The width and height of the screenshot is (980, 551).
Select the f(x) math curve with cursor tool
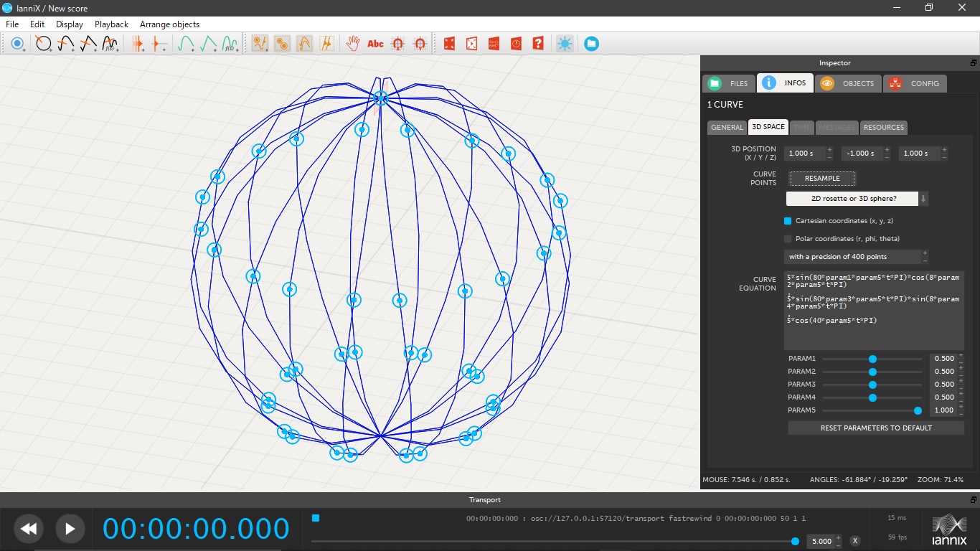[110, 44]
